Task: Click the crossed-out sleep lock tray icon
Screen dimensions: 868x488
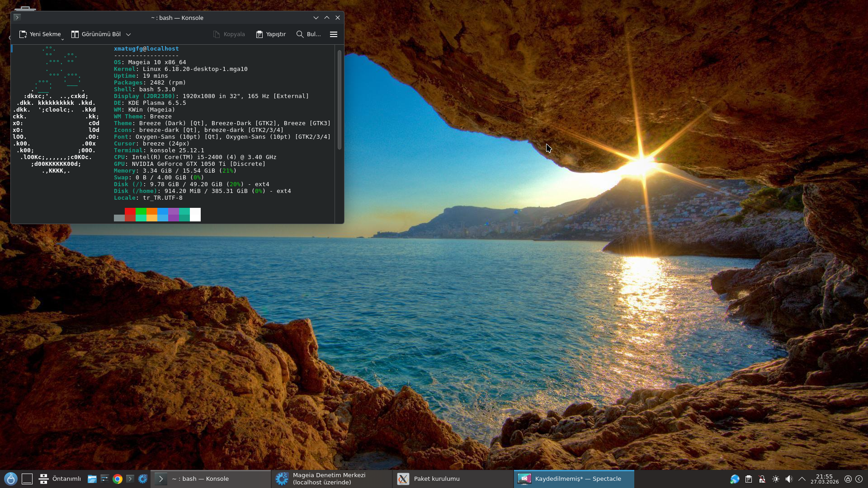Action: pyautogui.click(x=762, y=479)
